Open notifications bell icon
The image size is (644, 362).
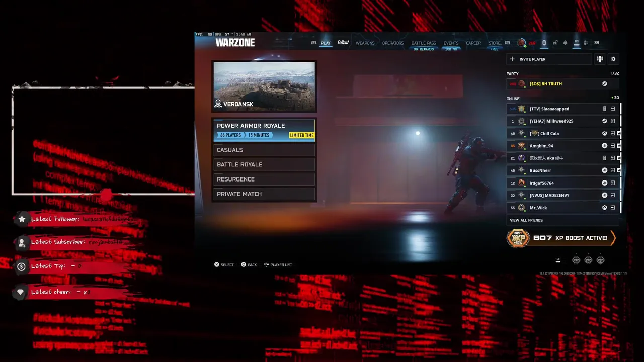pyautogui.click(x=566, y=43)
